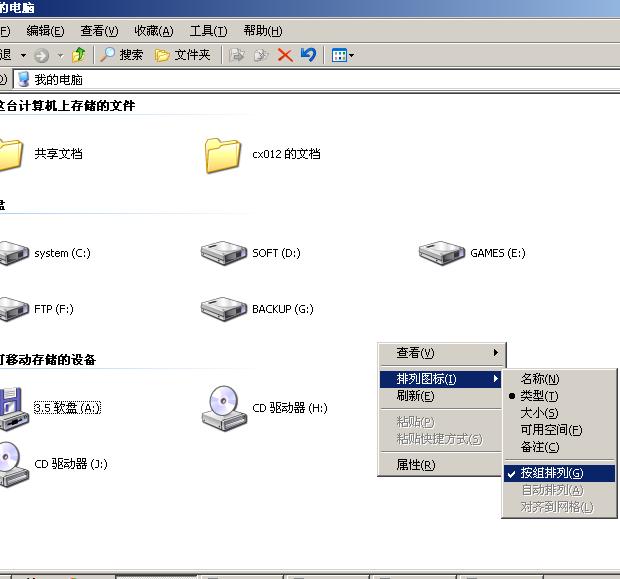This screenshot has width=620, height=579.
Task: Expand 查看(V) submenu in context menu
Action: pos(441,353)
